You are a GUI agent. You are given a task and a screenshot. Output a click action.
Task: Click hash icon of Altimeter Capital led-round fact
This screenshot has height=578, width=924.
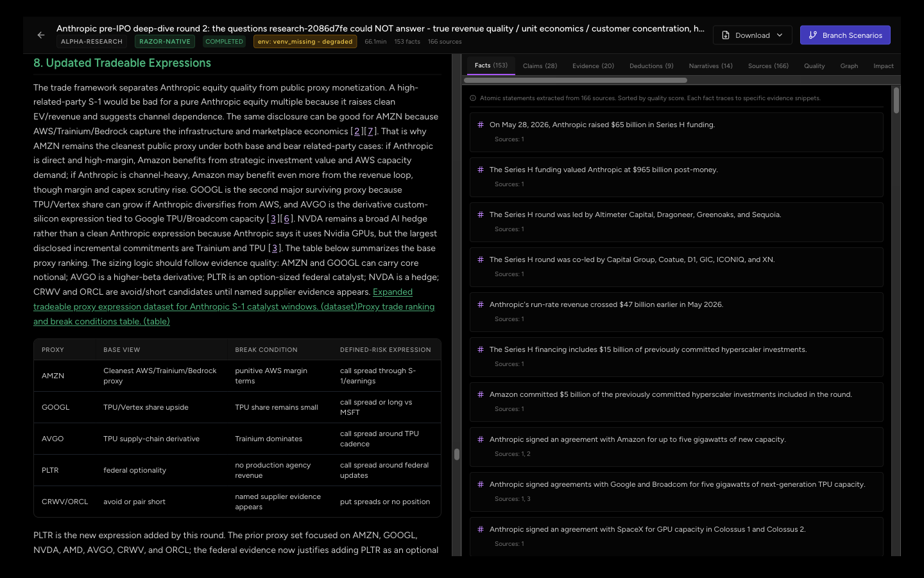coord(481,215)
